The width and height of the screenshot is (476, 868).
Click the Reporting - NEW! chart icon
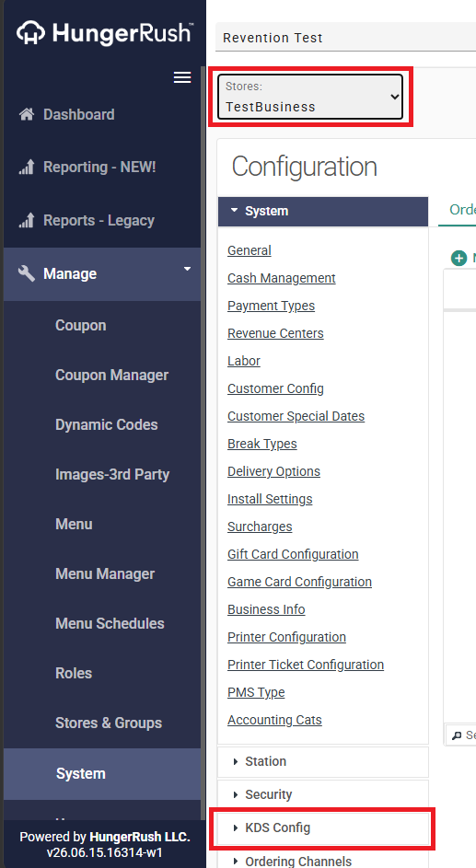tap(26, 168)
